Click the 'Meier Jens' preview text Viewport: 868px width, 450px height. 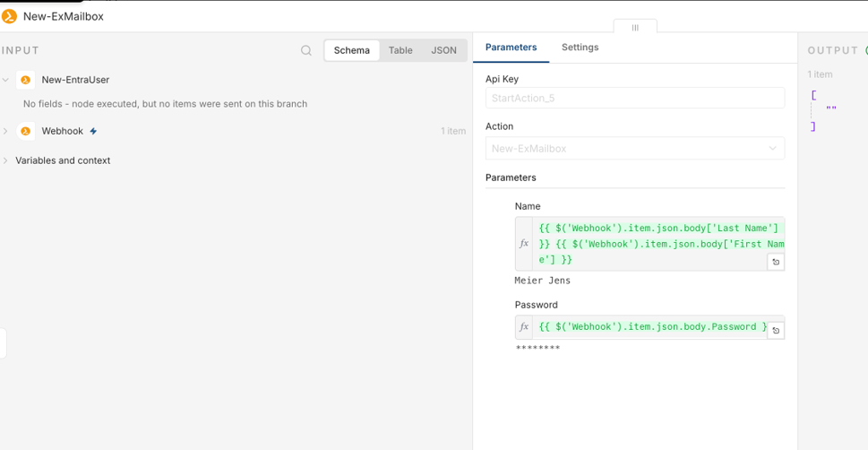tap(543, 281)
